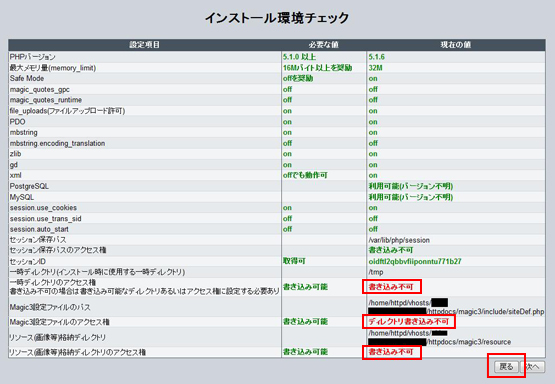Click red 書き込み不可 in the リソース access row
This screenshot has height=384, width=555.
click(391, 352)
